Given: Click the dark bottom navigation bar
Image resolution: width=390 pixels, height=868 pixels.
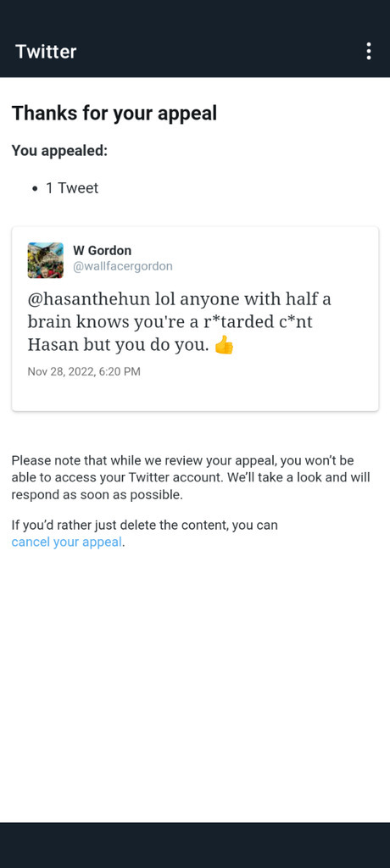Looking at the screenshot, I should pyautogui.click(x=195, y=845).
